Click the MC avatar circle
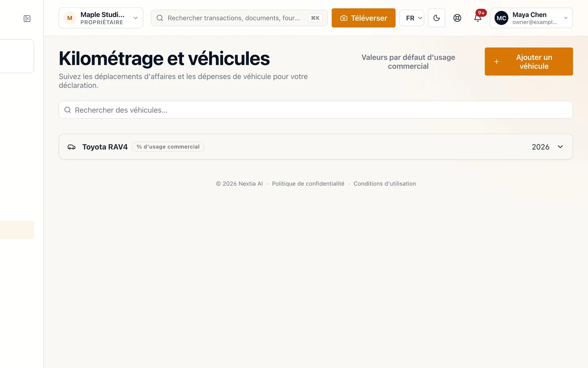Viewport: 588px width, 368px height. coord(501,18)
